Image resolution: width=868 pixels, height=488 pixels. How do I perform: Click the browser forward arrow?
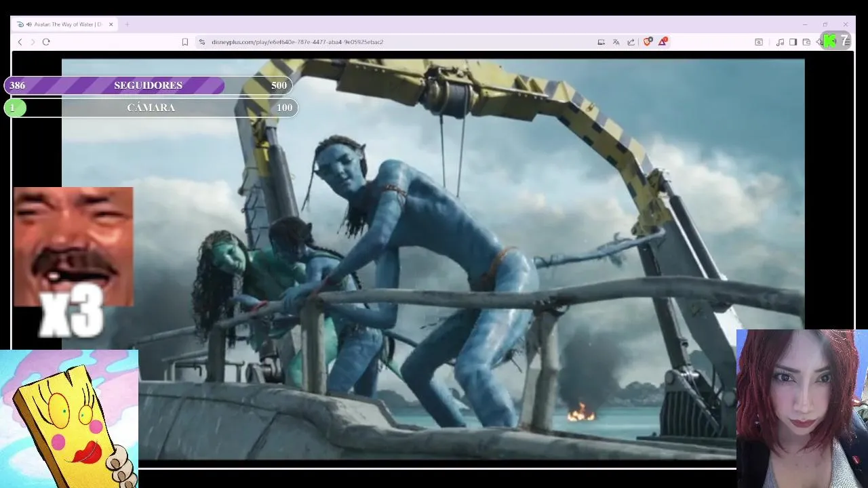pyautogui.click(x=32, y=42)
